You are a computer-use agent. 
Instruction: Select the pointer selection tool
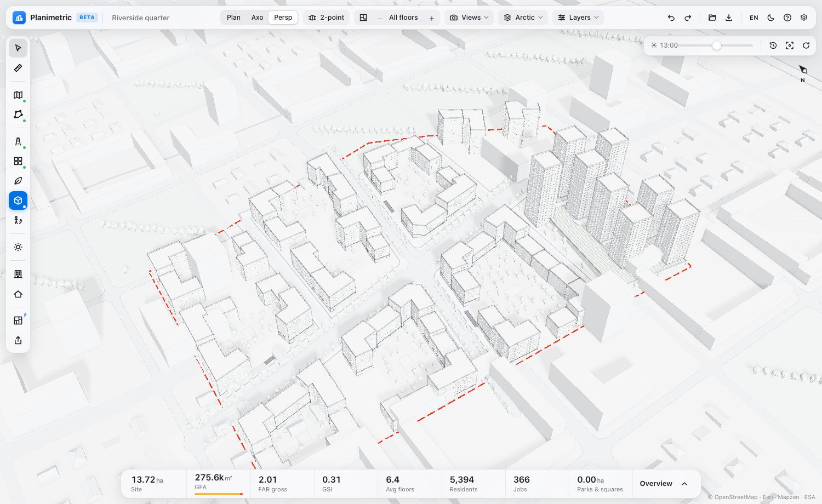(18, 48)
